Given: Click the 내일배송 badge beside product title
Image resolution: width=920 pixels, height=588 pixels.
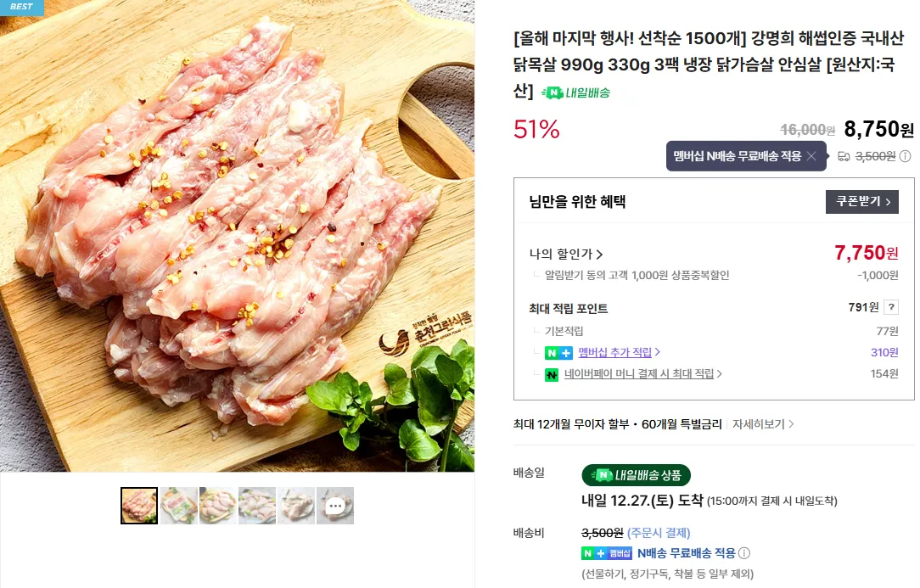Looking at the screenshot, I should [578, 93].
